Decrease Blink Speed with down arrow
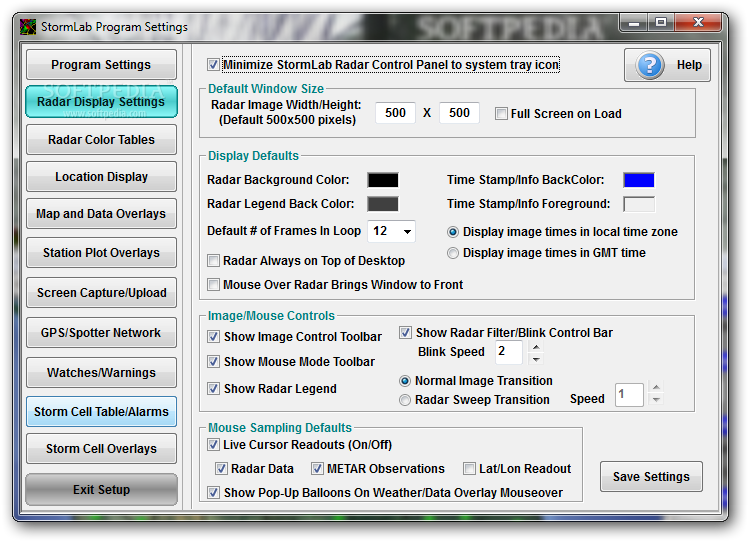Viewport: 749px width, 542px height. pos(536,359)
